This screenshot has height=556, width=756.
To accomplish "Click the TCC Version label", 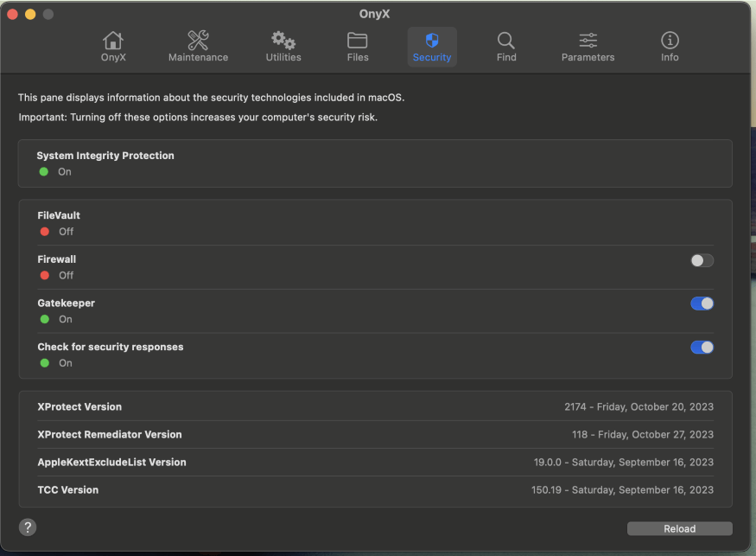I will (68, 490).
